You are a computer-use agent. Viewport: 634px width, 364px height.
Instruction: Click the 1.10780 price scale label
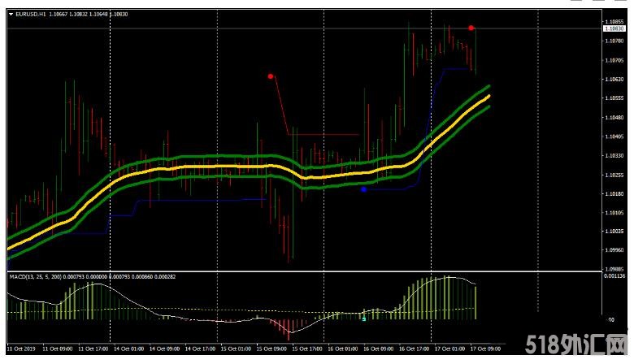(614, 41)
